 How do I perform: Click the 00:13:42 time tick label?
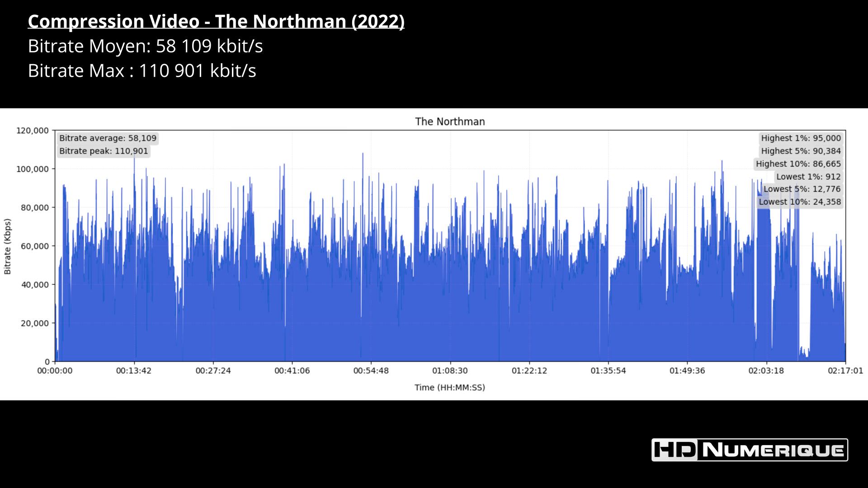(134, 371)
